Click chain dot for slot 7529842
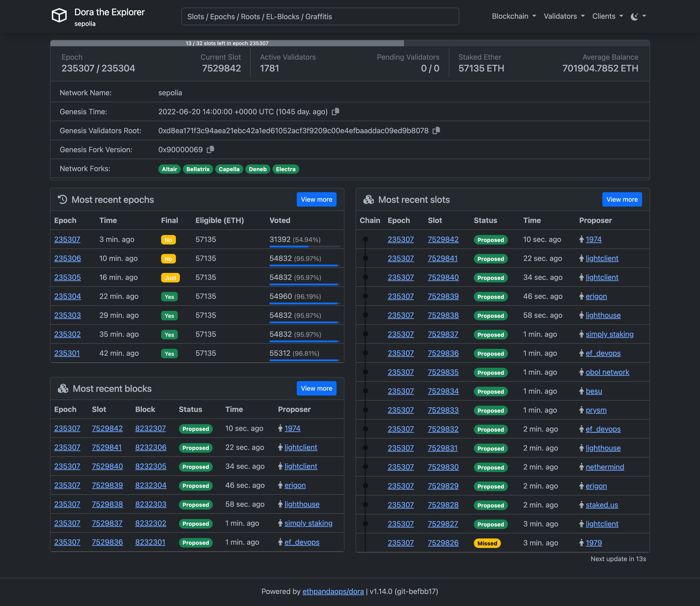Image resolution: width=700 pixels, height=606 pixels. [365, 239]
